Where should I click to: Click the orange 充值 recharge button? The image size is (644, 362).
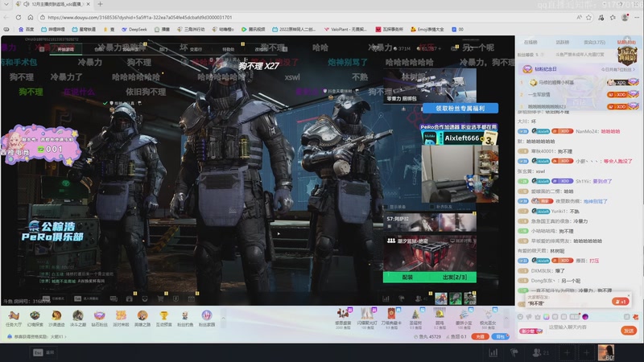[480, 336]
